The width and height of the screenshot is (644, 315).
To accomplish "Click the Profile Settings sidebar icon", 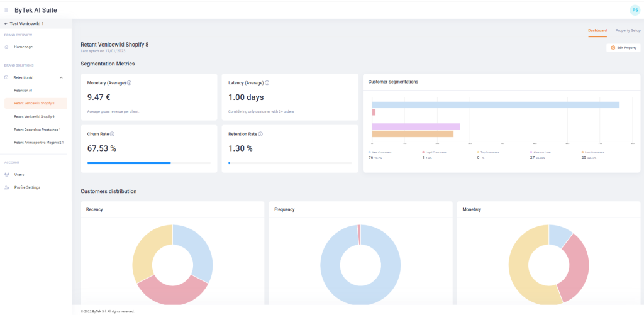I will [x=6, y=187].
